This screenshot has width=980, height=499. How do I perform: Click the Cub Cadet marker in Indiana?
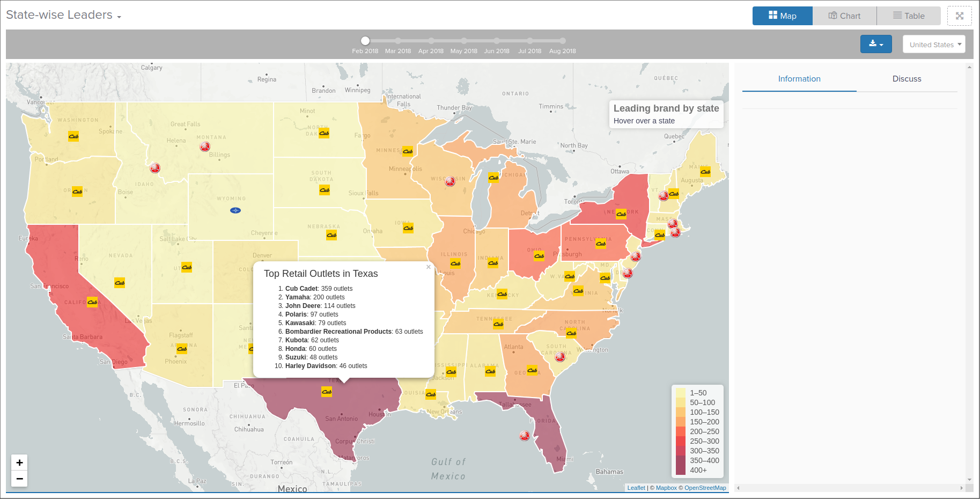pos(493,263)
